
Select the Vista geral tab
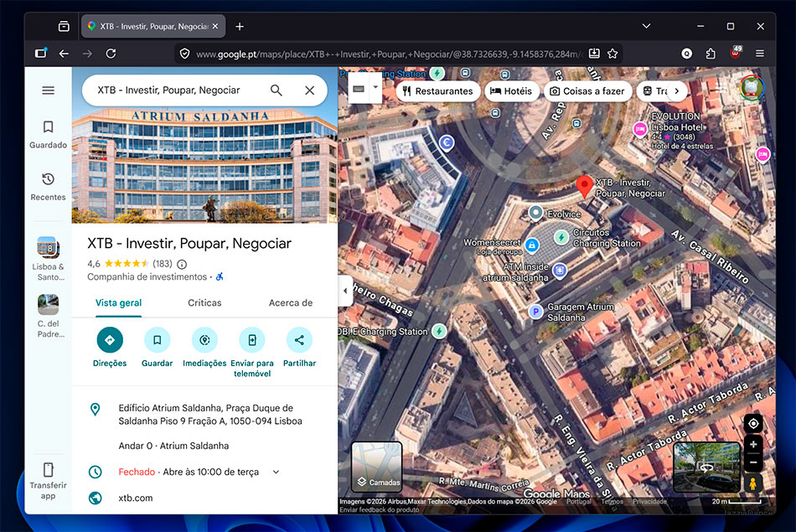coord(118,303)
